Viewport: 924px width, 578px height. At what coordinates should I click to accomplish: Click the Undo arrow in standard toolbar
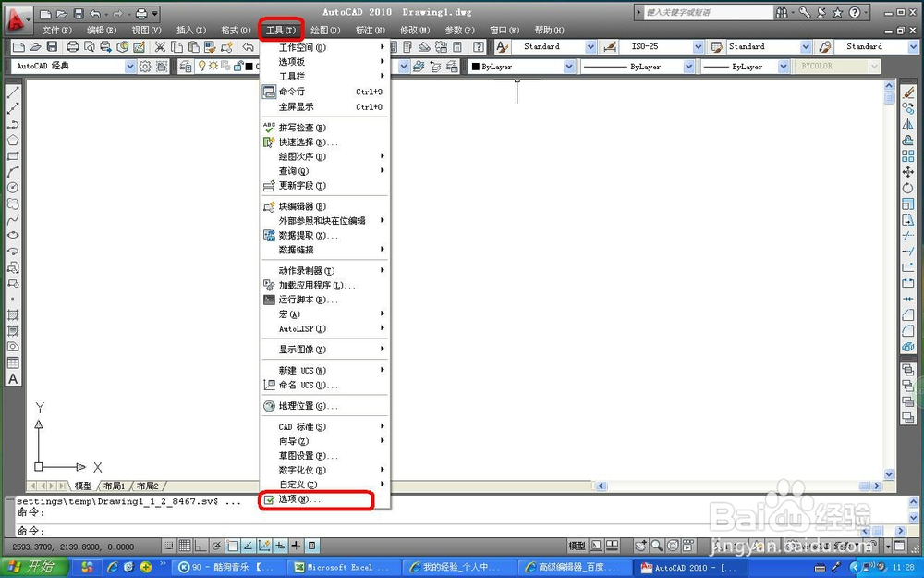pyautogui.click(x=248, y=46)
